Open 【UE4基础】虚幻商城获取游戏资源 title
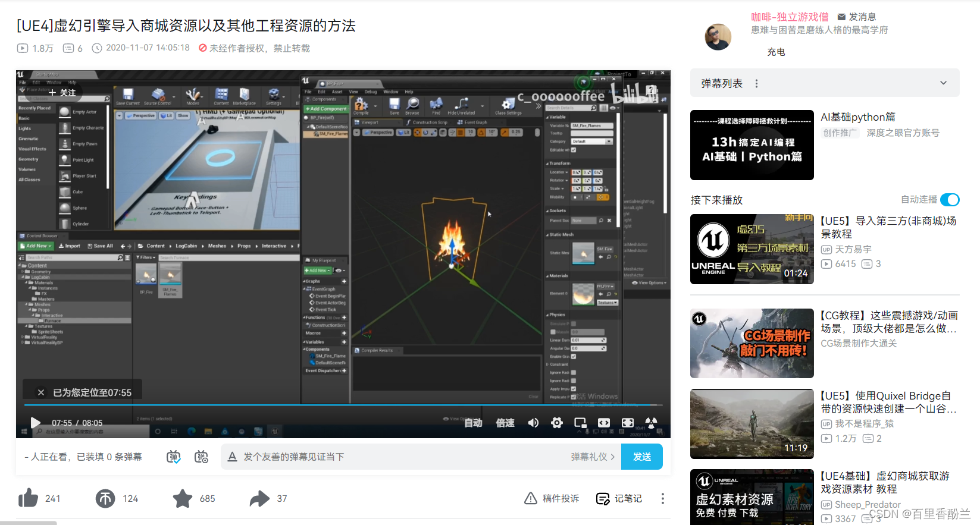This screenshot has width=980, height=525. click(885, 482)
